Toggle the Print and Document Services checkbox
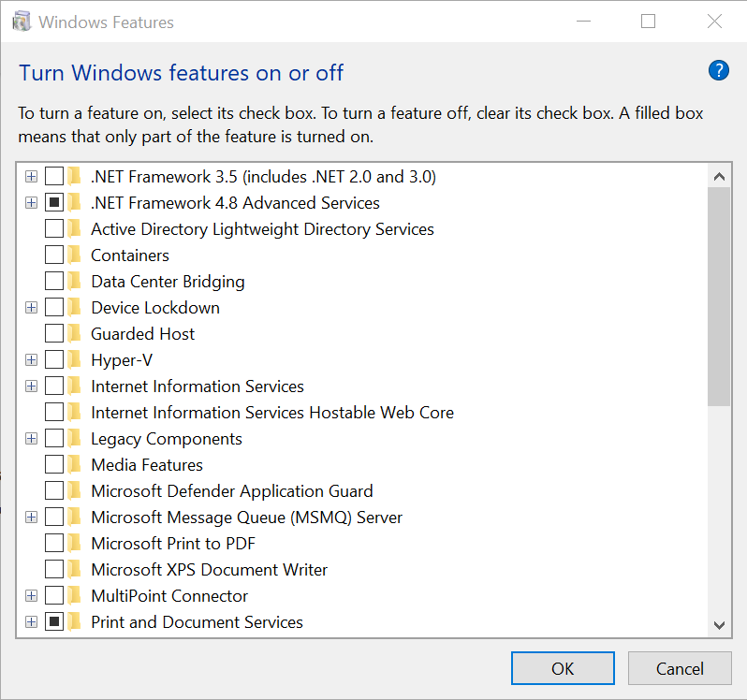The width and height of the screenshot is (747, 700). coord(54,622)
